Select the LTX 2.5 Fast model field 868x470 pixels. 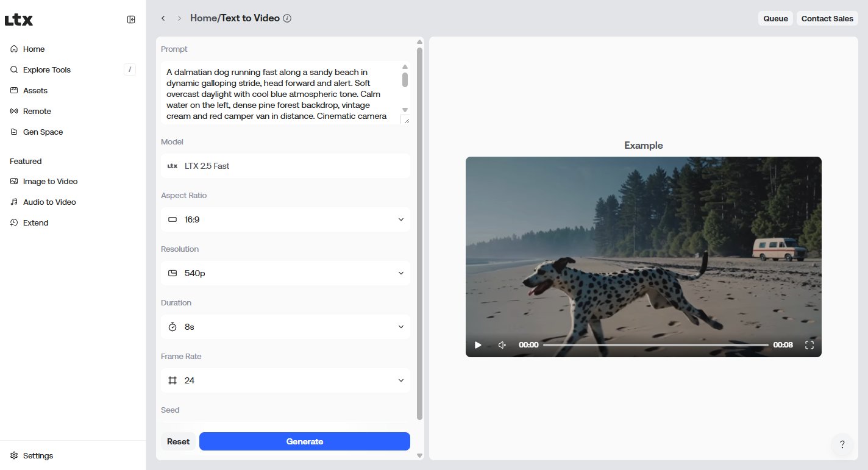point(285,166)
